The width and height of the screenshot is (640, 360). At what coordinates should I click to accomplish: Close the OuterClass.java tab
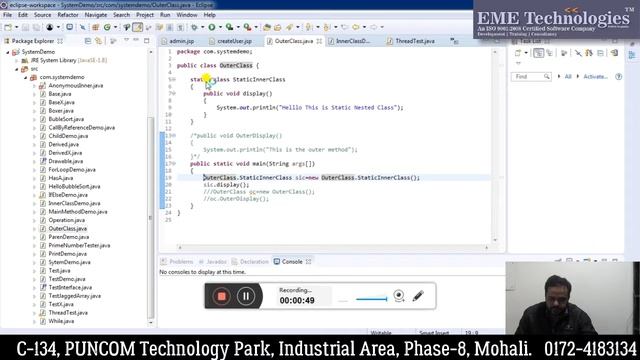pos(319,41)
